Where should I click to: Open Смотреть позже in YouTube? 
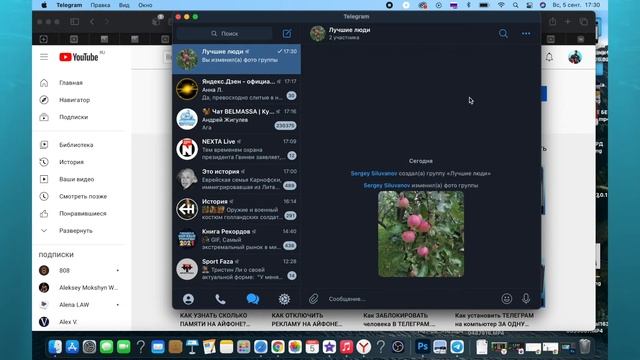click(x=83, y=196)
